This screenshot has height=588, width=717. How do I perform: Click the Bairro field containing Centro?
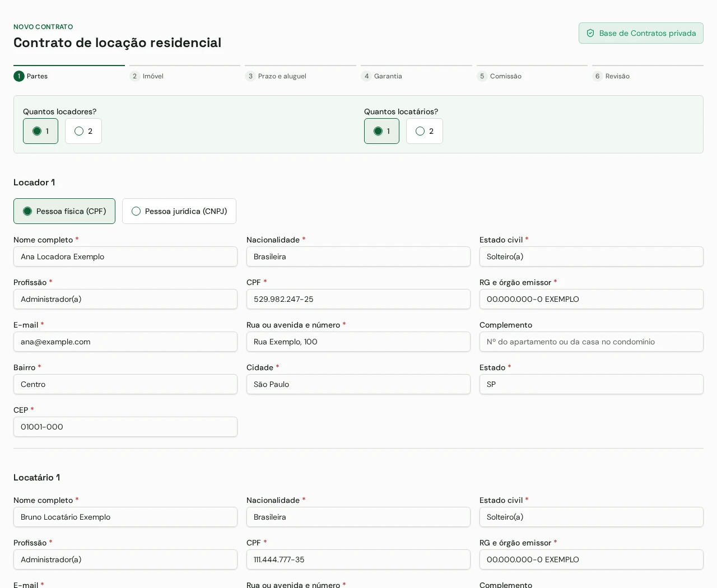coord(125,384)
